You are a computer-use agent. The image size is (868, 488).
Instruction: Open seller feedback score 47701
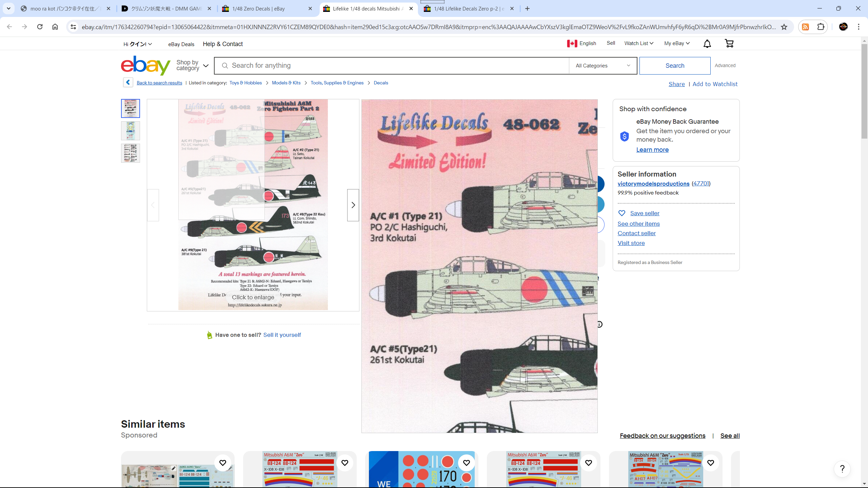(701, 184)
